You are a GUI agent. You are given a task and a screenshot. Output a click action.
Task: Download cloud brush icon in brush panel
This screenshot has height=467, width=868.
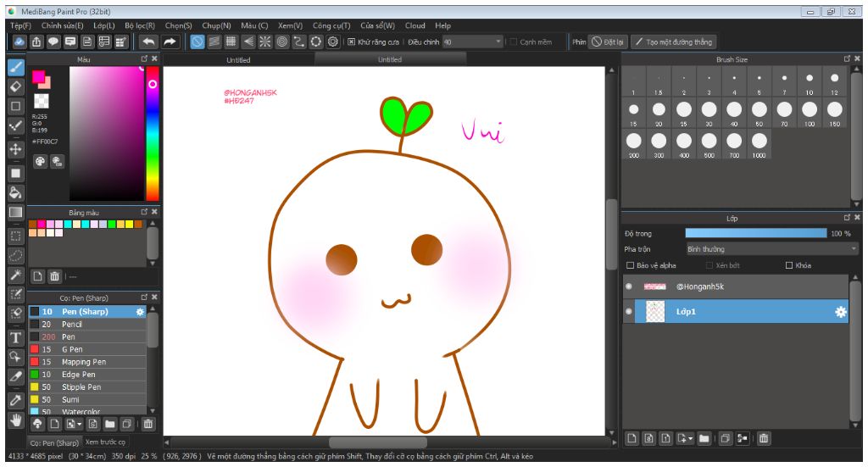[37, 424]
